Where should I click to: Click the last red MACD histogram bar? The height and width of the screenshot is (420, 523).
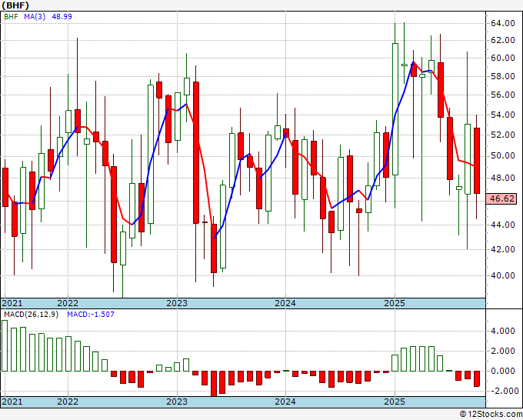pos(477,378)
